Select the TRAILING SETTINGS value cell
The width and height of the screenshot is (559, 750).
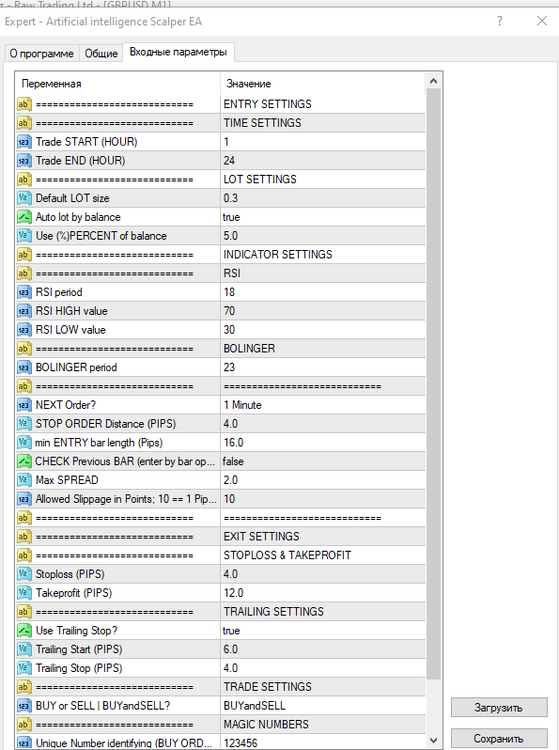323,612
